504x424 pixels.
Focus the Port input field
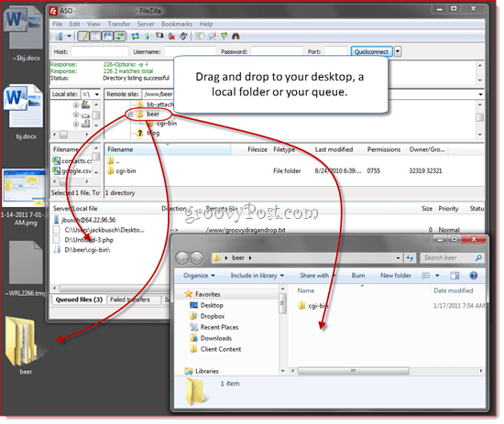click(x=336, y=51)
